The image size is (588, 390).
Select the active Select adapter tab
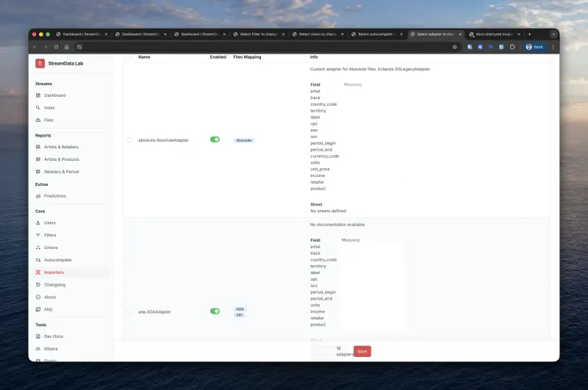coord(435,34)
